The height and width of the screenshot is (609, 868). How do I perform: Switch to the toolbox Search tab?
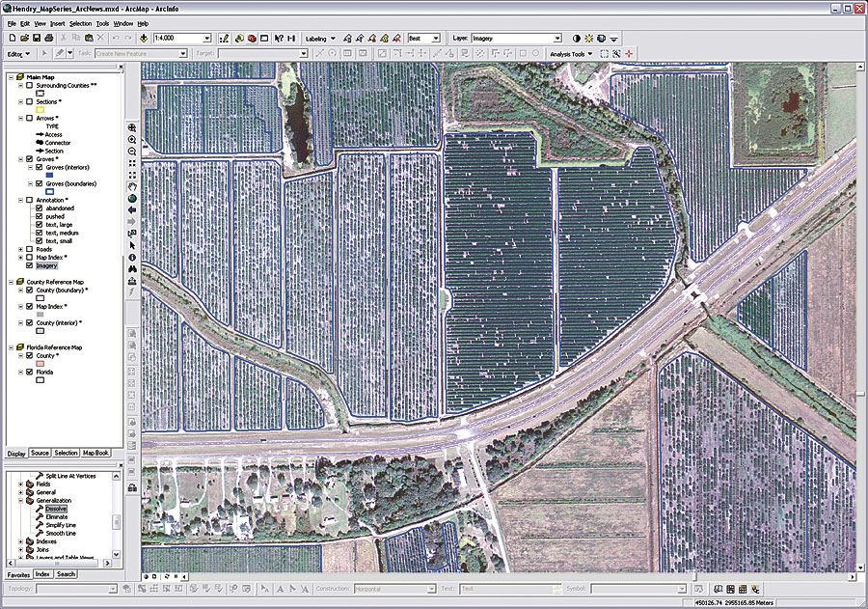66,574
